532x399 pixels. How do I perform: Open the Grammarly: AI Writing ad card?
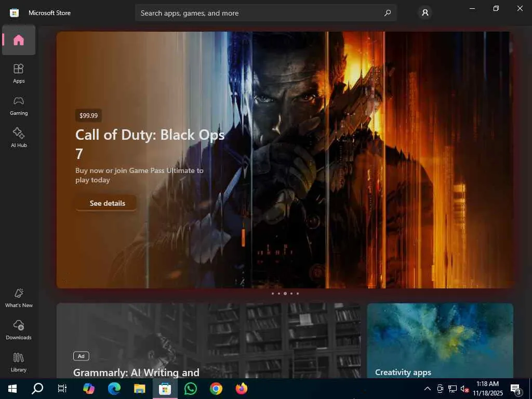(x=208, y=341)
